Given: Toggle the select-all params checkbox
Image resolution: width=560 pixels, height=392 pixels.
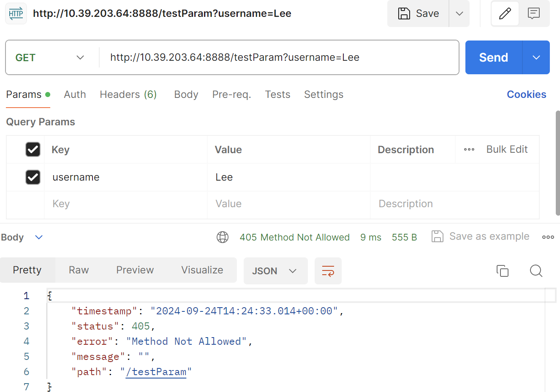Looking at the screenshot, I should tap(33, 149).
